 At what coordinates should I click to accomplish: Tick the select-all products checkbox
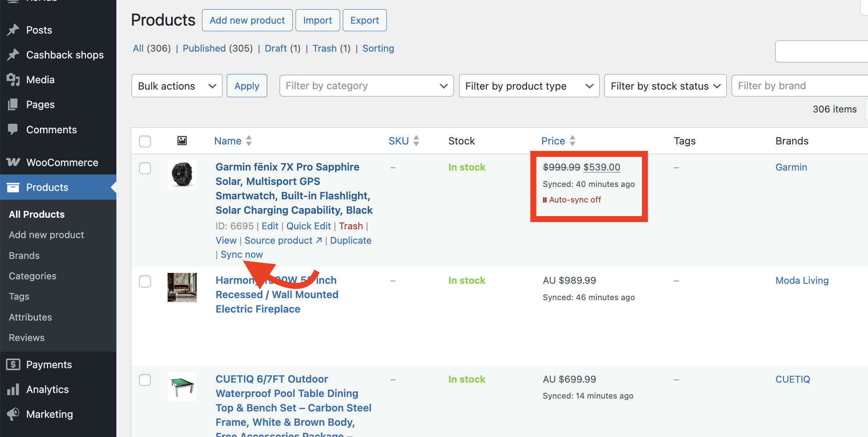click(145, 141)
